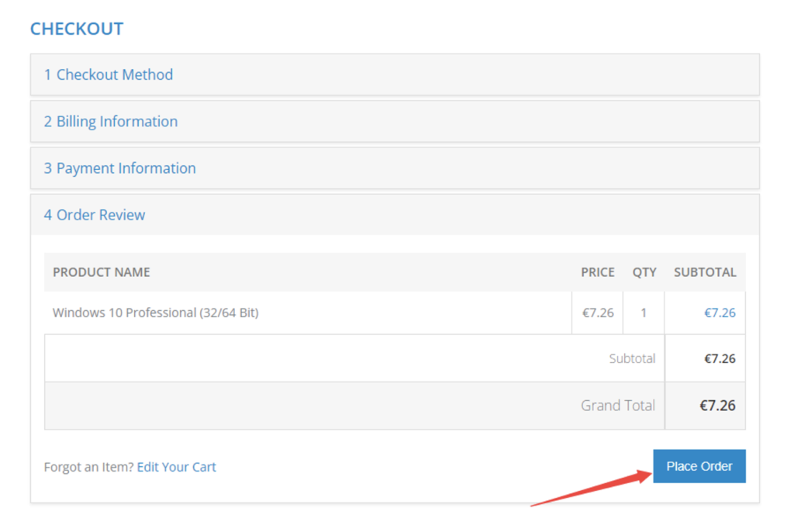This screenshot has width=794, height=532.
Task: Click the Grand Total label
Action: pos(618,406)
